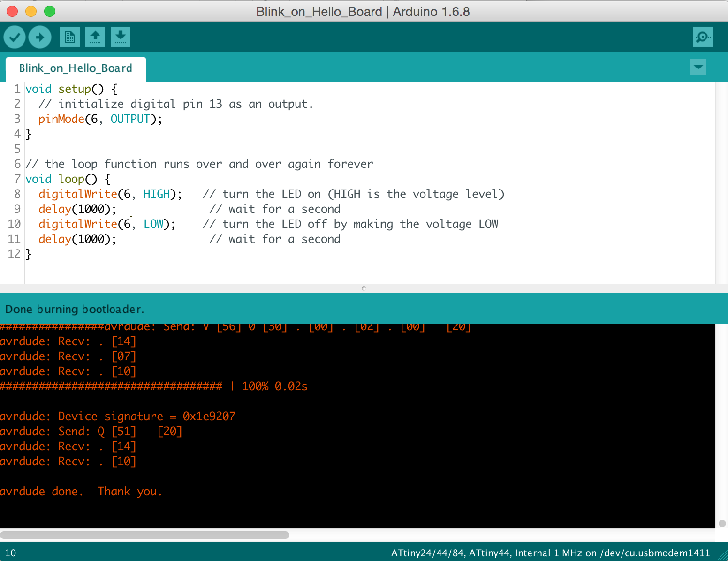Open the Serial Monitor magnifier icon

703,37
